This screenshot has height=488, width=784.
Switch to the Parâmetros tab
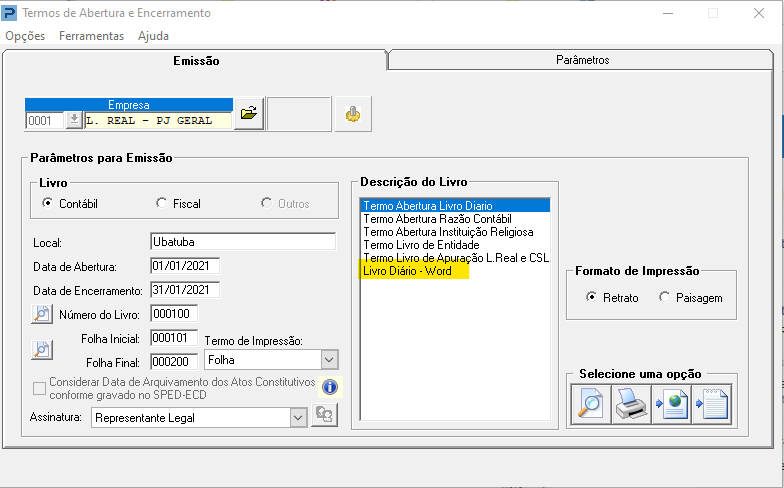coord(582,60)
